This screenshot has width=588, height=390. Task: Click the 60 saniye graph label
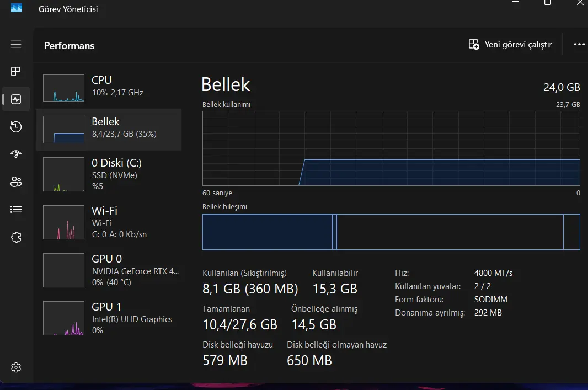217,193
